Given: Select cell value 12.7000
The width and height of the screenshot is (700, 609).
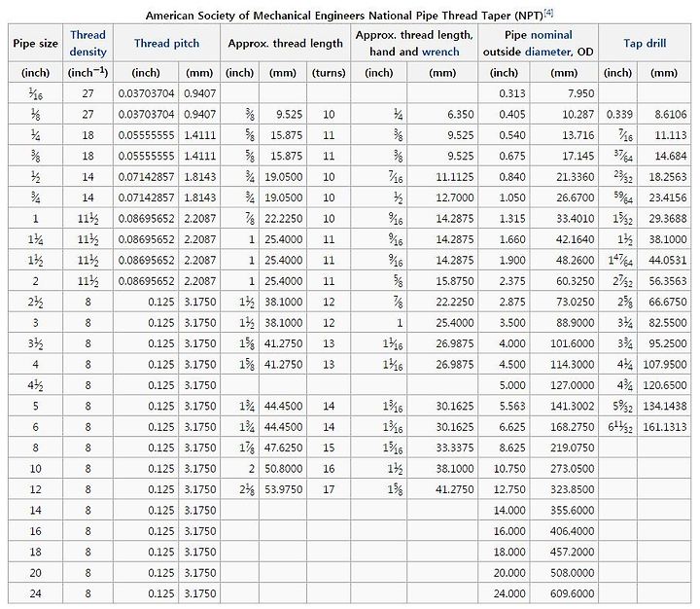Looking at the screenshot, I should (x=454, y=197).
